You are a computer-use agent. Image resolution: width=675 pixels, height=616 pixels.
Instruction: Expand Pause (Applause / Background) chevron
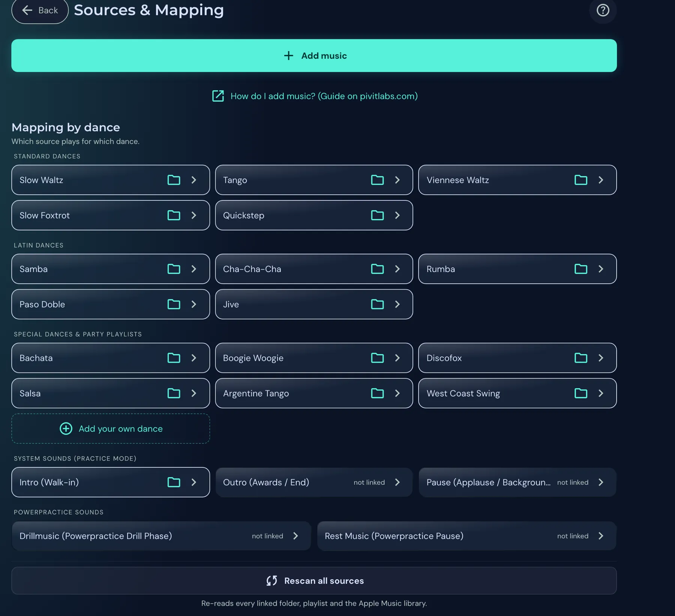pyautogui.click(x=601, y=482)
